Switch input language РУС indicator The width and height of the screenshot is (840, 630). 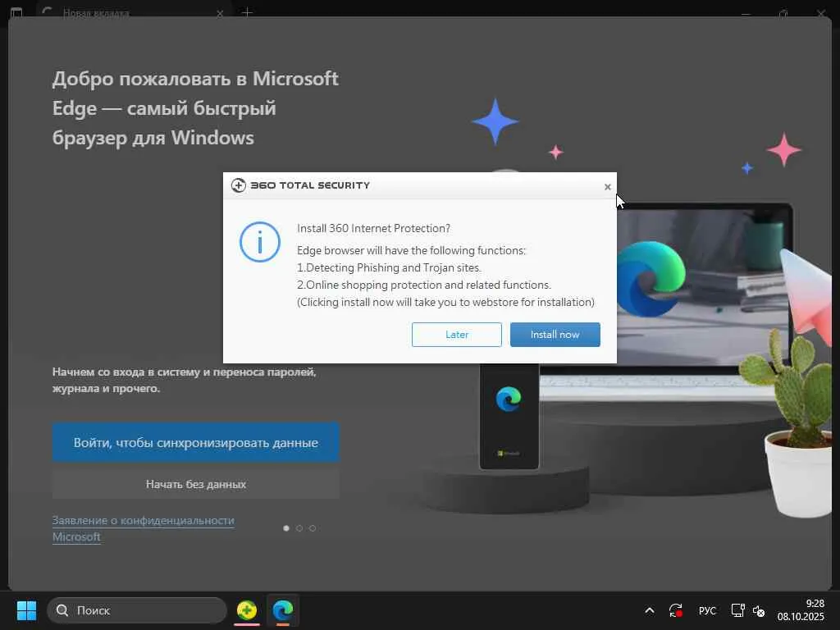[707, 610]
